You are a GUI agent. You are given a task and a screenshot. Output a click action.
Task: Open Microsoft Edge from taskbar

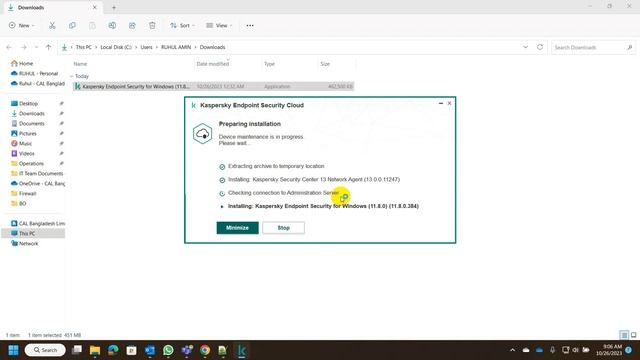pyautogui.click(x=113, y=350)
